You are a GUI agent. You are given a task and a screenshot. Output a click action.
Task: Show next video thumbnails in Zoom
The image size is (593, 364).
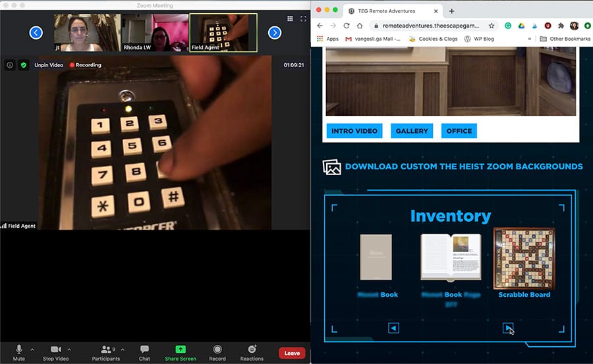275,33
